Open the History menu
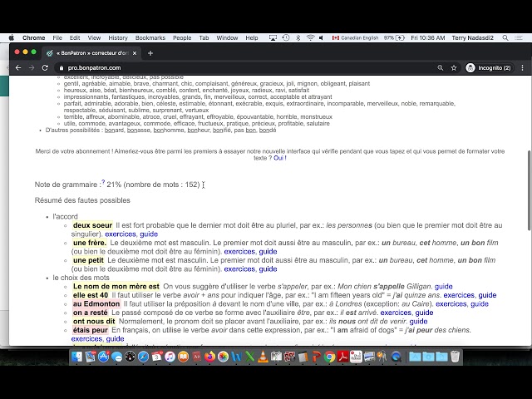The image size is (532, 399). pos(118,37)
